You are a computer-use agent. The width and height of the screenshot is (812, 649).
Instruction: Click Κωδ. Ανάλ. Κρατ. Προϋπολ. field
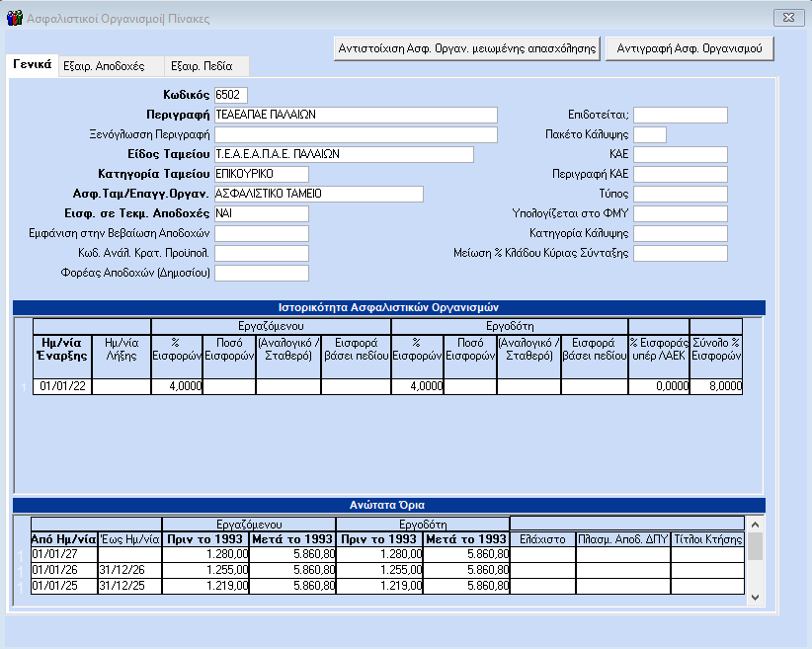(x=262, y=253)
